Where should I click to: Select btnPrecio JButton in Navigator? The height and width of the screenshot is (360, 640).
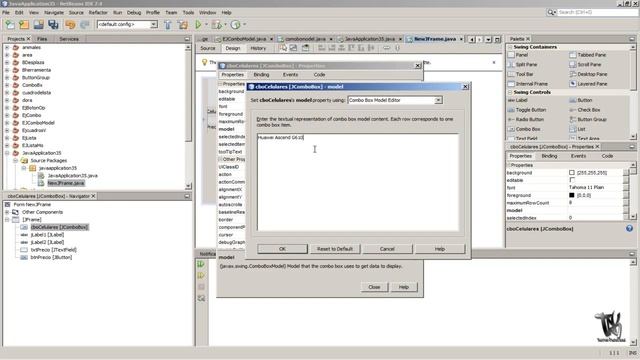[x=51, y=258]
